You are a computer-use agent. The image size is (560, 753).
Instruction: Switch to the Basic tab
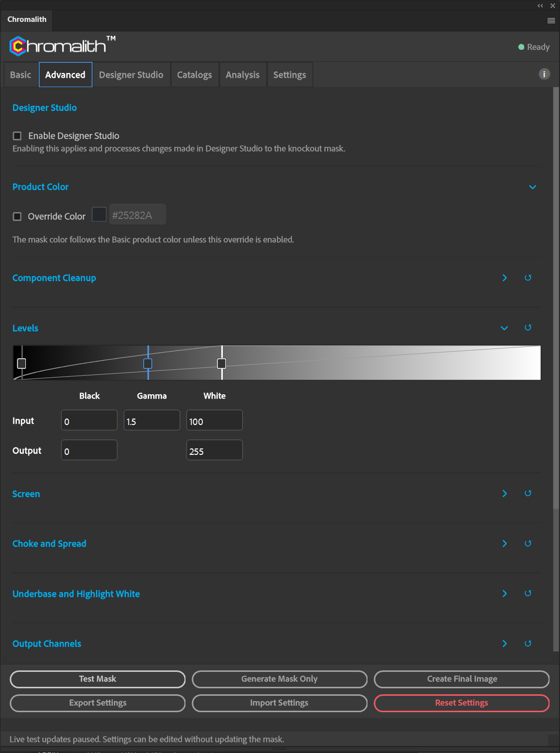[x=21, y=75]
